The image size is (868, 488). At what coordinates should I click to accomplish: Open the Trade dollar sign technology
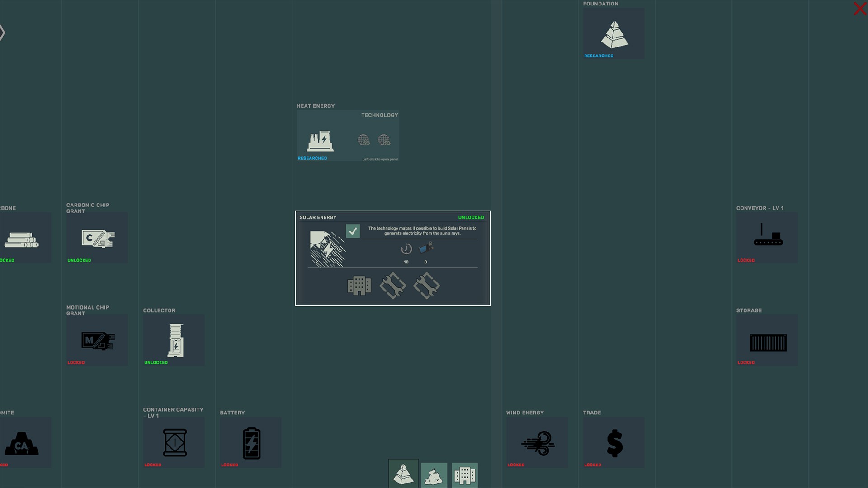(x=614, y=443)
